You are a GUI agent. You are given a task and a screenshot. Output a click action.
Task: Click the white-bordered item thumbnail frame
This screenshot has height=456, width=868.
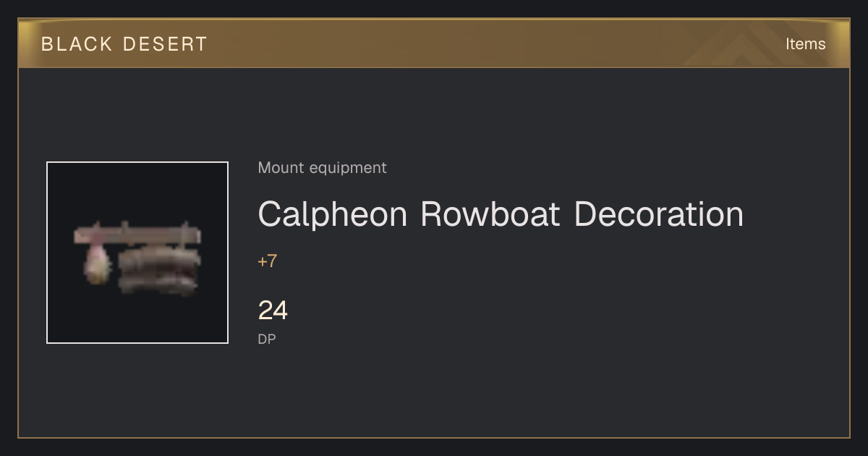pos(137,253)
